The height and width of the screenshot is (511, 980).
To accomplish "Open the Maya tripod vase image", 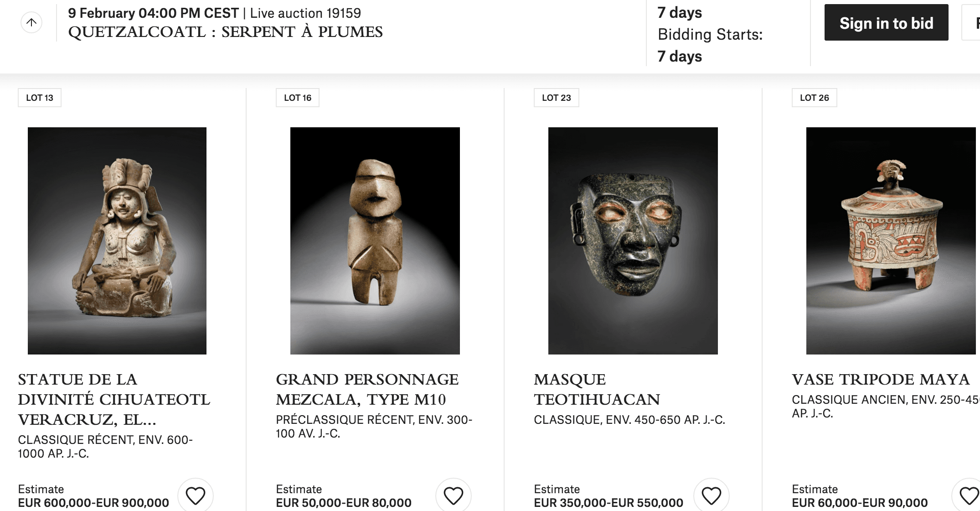I will [891, 241].
